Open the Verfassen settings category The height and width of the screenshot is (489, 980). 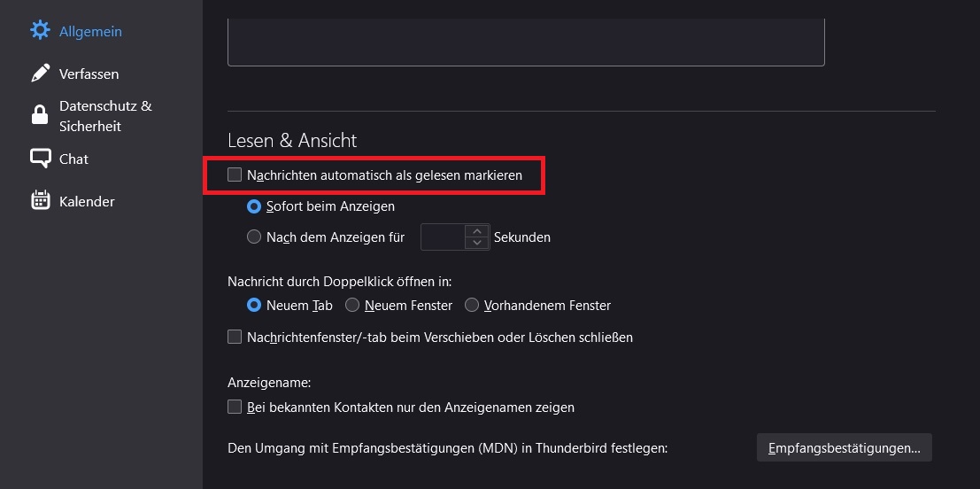pyautogui.click(x=89, y=74)
